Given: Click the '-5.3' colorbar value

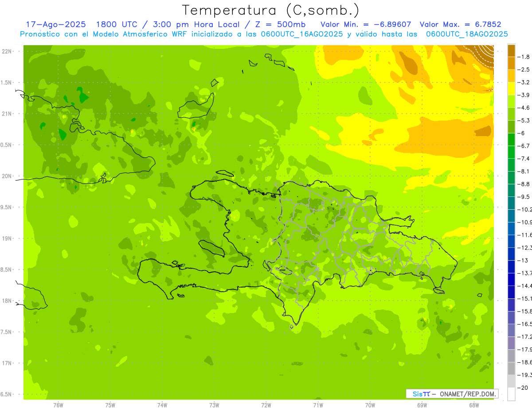Looking at the screenshot, I should click(x=524, y=120).
